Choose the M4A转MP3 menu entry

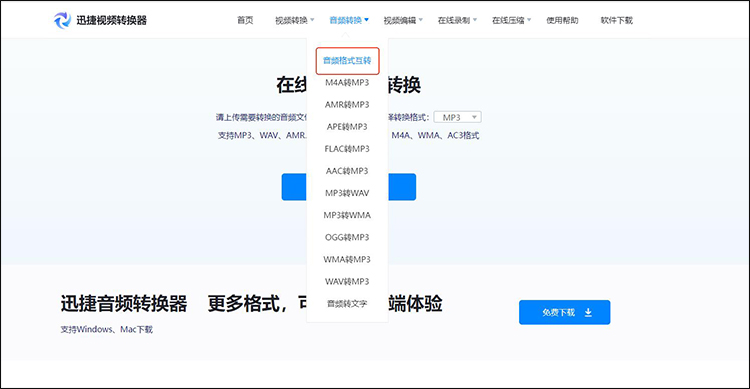(347, 83)
